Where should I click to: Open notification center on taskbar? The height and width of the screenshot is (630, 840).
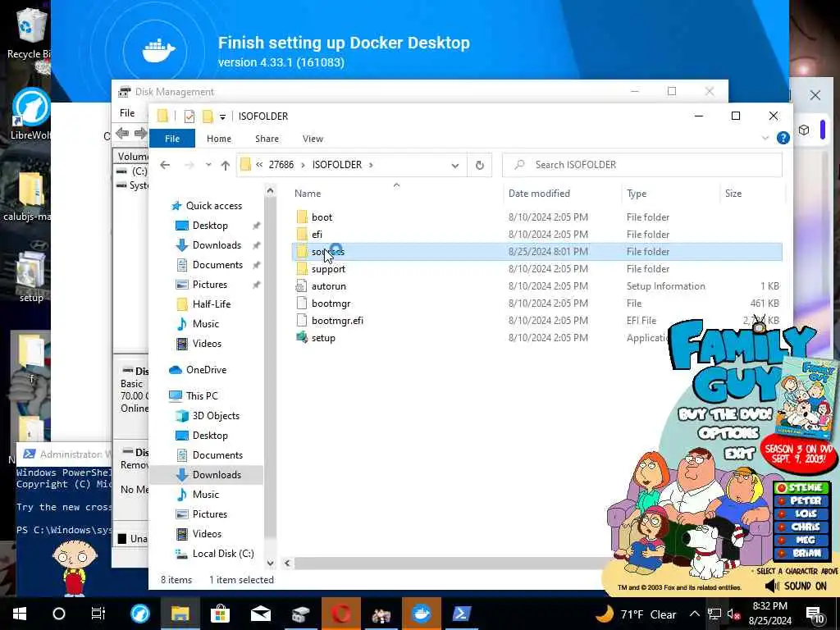coord(815,614)
